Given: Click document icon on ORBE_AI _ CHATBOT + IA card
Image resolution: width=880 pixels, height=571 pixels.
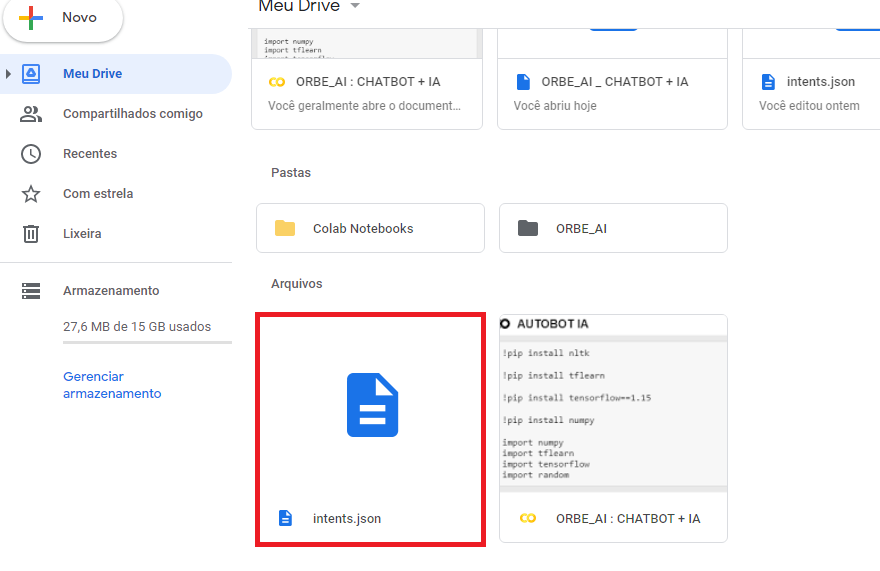Looking at the screenshot, I should (x=523, y=82).
